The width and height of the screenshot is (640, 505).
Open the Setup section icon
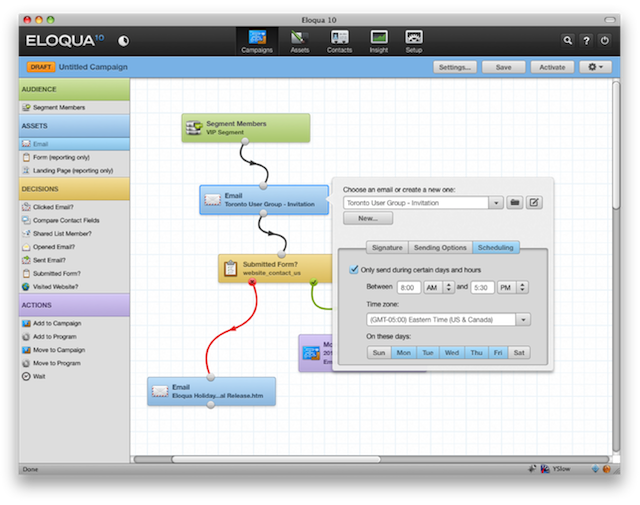[x=413, y=41]
